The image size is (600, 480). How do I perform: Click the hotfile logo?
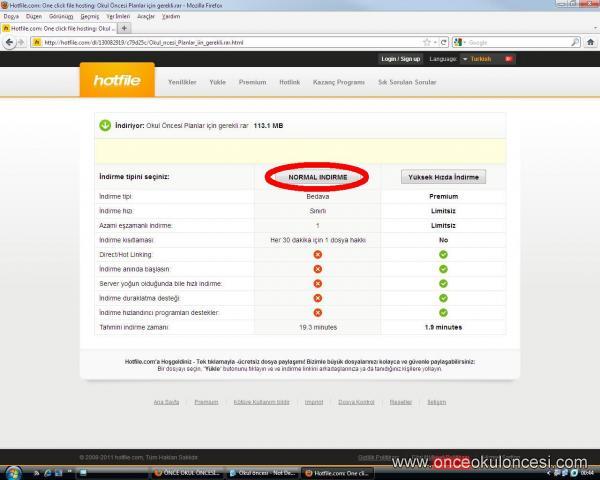pyautogui.click(x=117, y=80)
